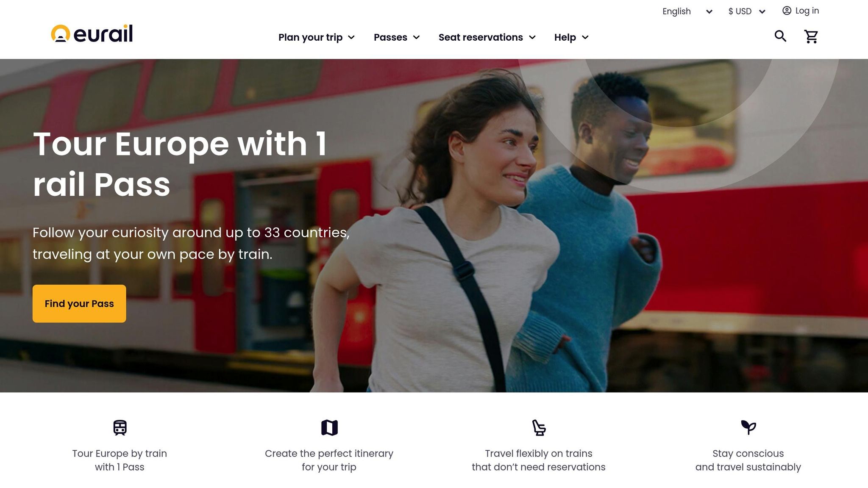Click the seat icon above Travel flexibly

click(x=539, y=427)
